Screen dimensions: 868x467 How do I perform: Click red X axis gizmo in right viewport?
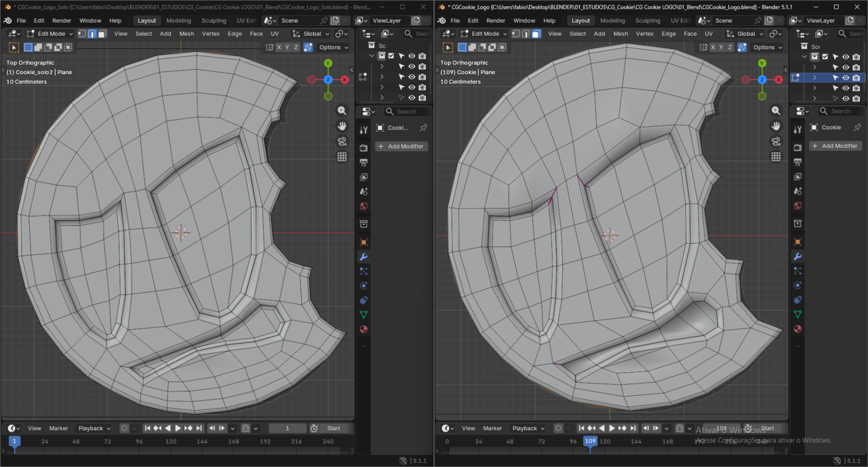tap(778, 79)
